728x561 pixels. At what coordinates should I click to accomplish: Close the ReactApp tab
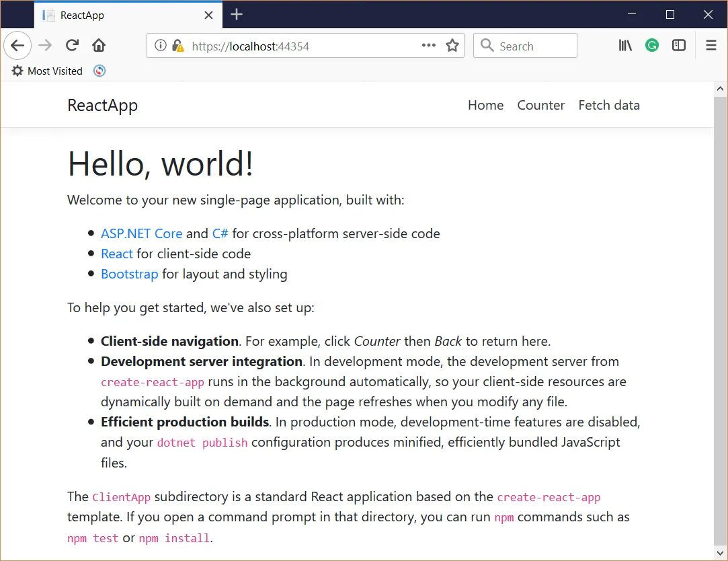209,15
